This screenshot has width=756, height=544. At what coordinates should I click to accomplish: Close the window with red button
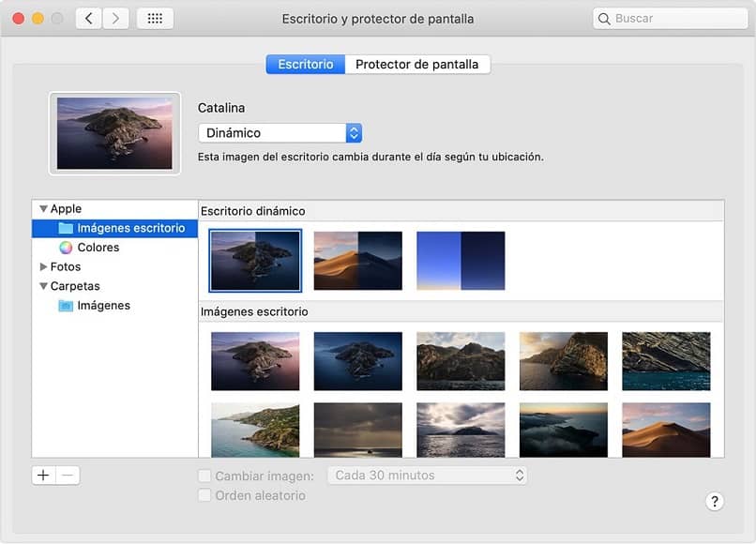[19, 19]
